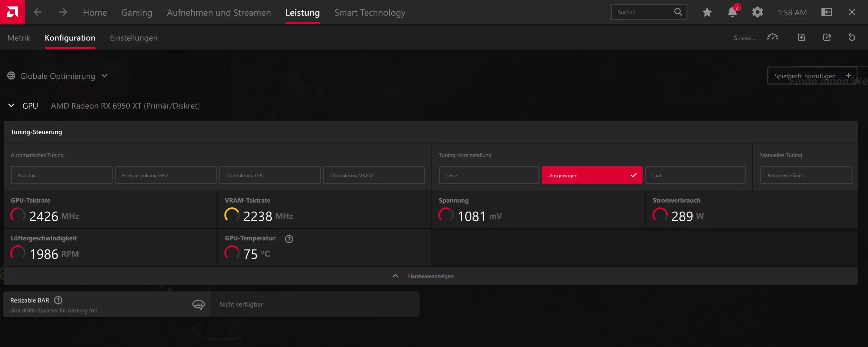Open the Leistung tab
The height and width of the screenshot is (347, 868).
[x=303, y=13]
